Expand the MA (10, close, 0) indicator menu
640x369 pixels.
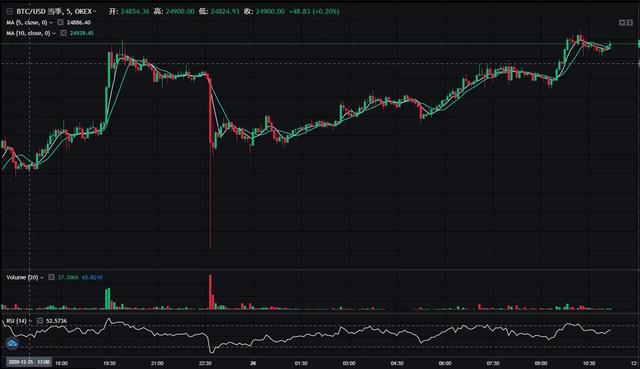(x=53, y=33)
